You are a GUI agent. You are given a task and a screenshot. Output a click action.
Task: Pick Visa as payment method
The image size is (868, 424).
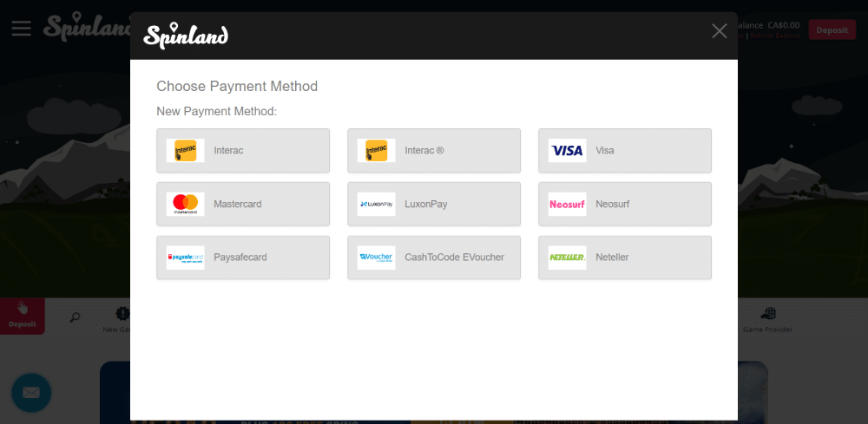pyautogui.click(x=625, y=150)
